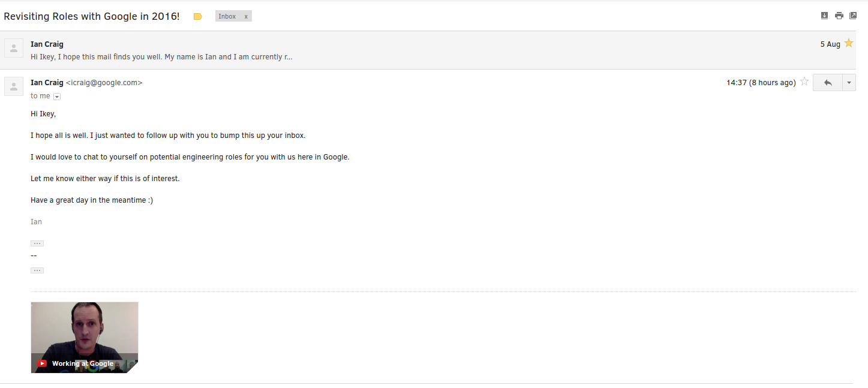Click the YouTube play icon on thumbnail
Screen dimensions: 868x388
[42, 363]
